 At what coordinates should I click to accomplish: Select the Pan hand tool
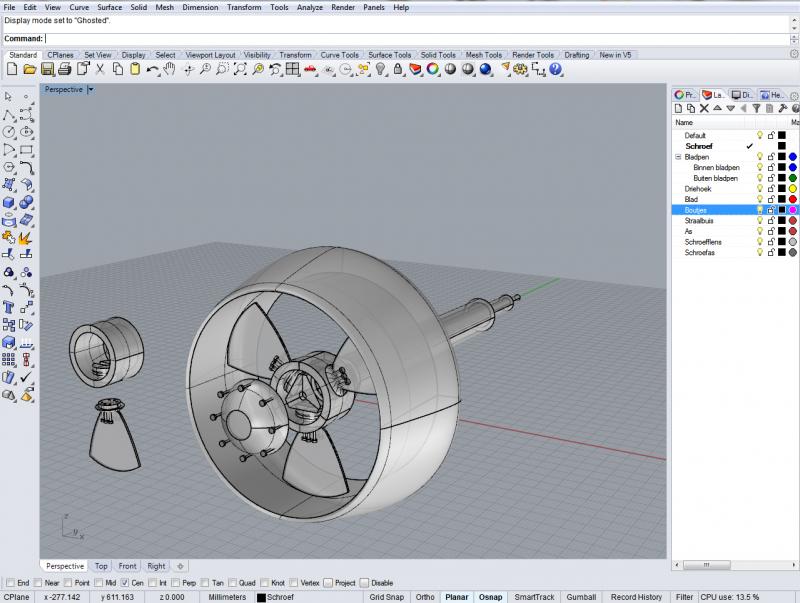[x=169, y=69]
